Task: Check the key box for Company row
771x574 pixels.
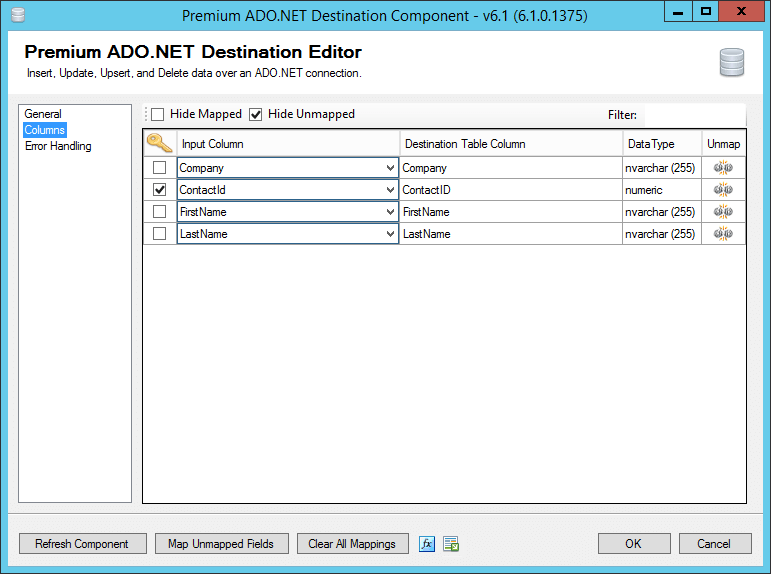Action: click(x=159, y=168)
